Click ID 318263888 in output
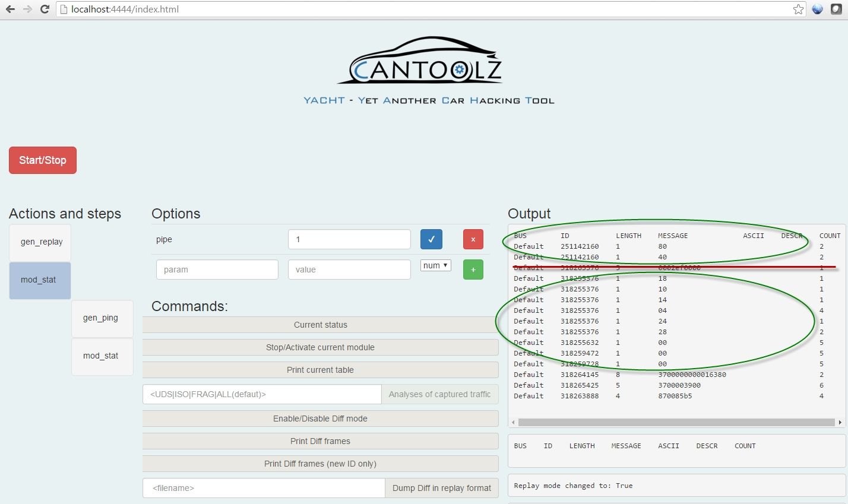Image resolution: width=848 pixels, height=504 pixels. tap(580, 396)
